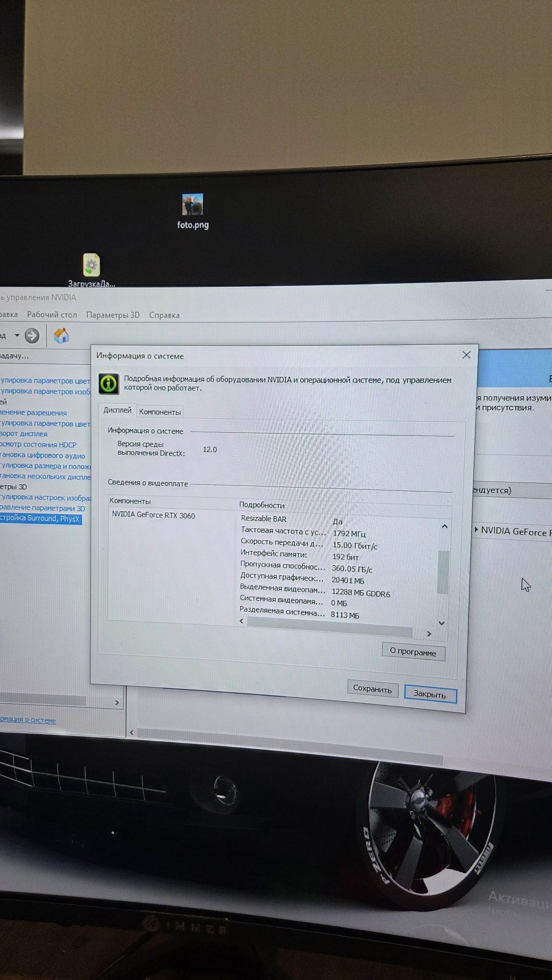Screen dimensions: 552x980
Task: Open the multiple displays setup tree link
Action: tap(45, 476)
